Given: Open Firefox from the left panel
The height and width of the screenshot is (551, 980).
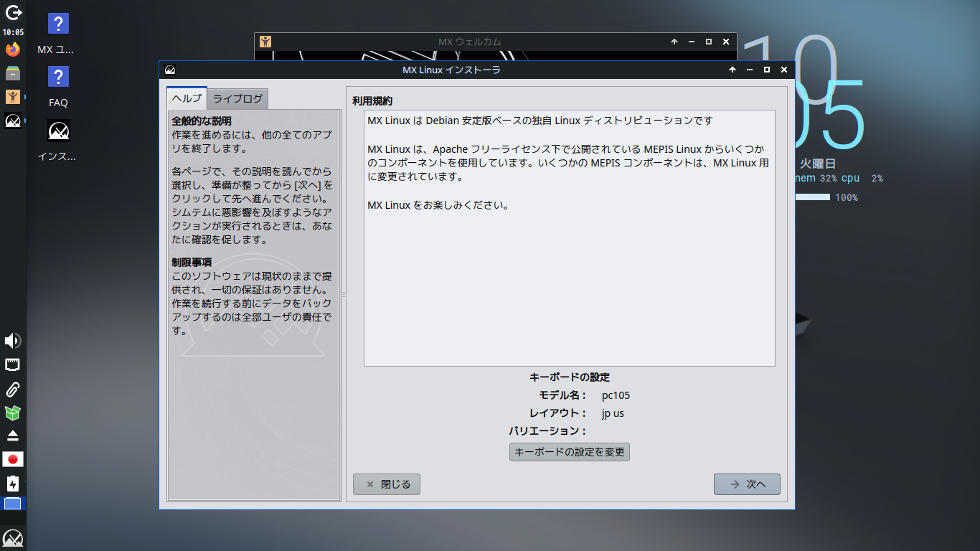Looking at the screenshot, I should coord(13,50).
